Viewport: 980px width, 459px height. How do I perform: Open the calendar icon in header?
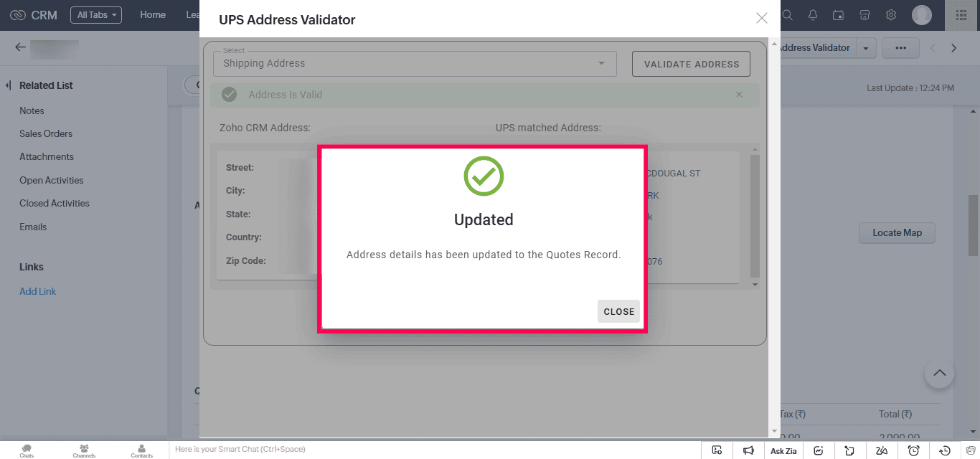[838, 15]
